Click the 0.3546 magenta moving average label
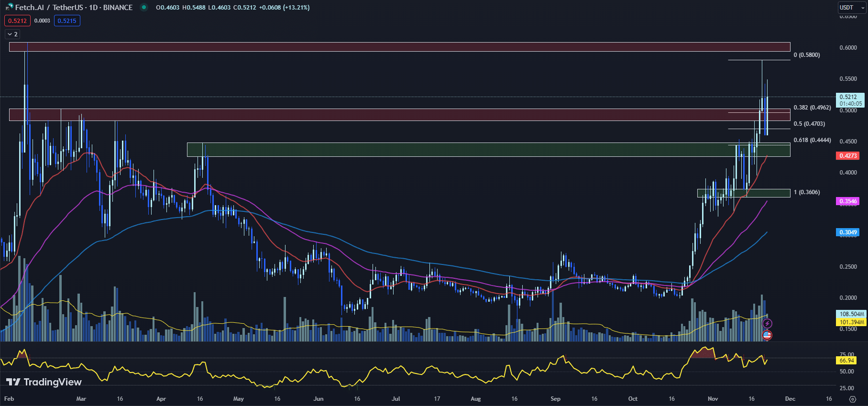This screenshot has height=406, width=868. tap(847, 201)
